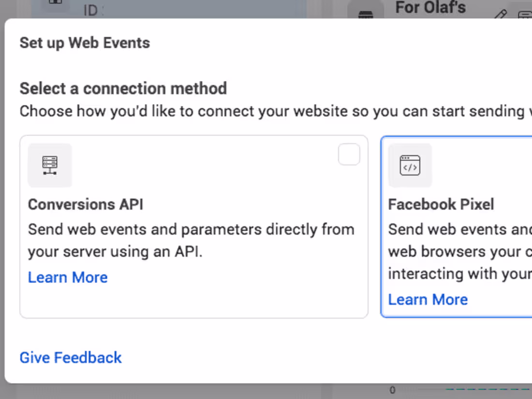532x399 pixels.
Task: Click the pencil edit icon beside For Olaf's
Action: (x=500, y=15)
